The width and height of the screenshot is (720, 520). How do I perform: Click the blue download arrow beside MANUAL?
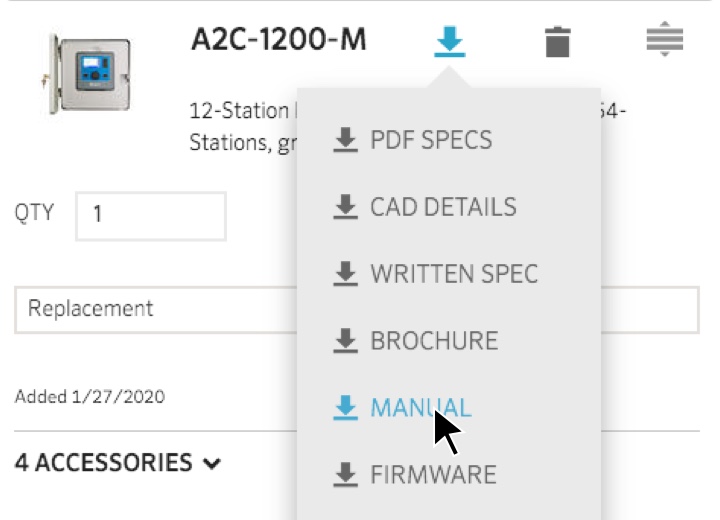[345, 407]
